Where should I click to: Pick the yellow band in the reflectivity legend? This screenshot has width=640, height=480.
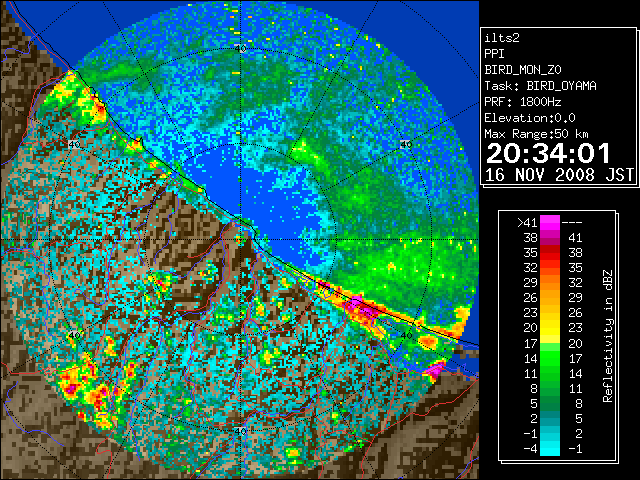[x=550, y=328]
